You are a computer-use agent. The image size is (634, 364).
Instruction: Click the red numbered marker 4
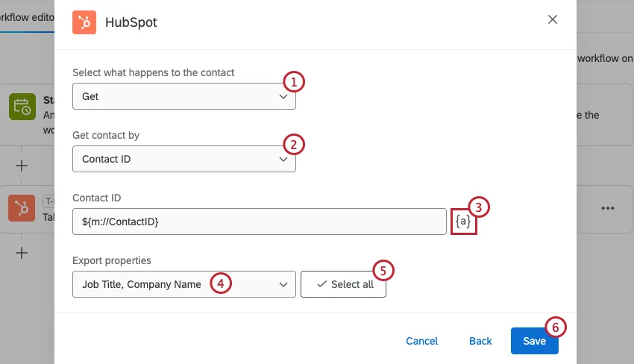pyautogui.click(x=220, y=283)
